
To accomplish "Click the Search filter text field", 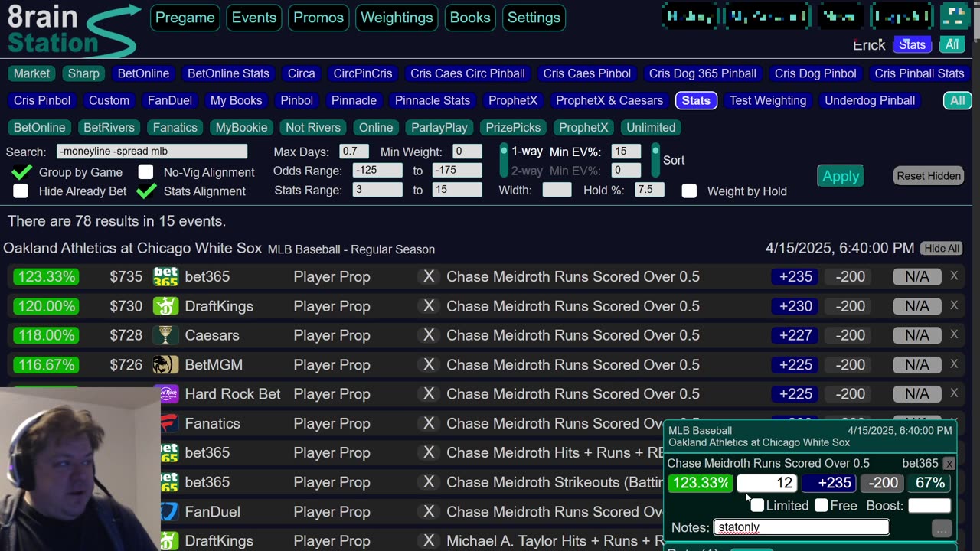I will (x=152, y=152).
